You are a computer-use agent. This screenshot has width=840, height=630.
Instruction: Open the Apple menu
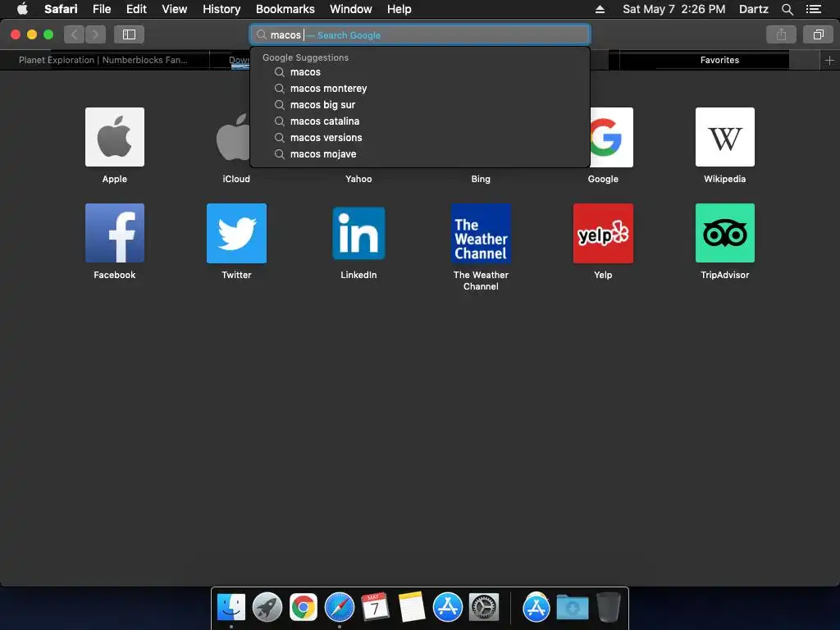pyautogui.click(x=22, y=9)
